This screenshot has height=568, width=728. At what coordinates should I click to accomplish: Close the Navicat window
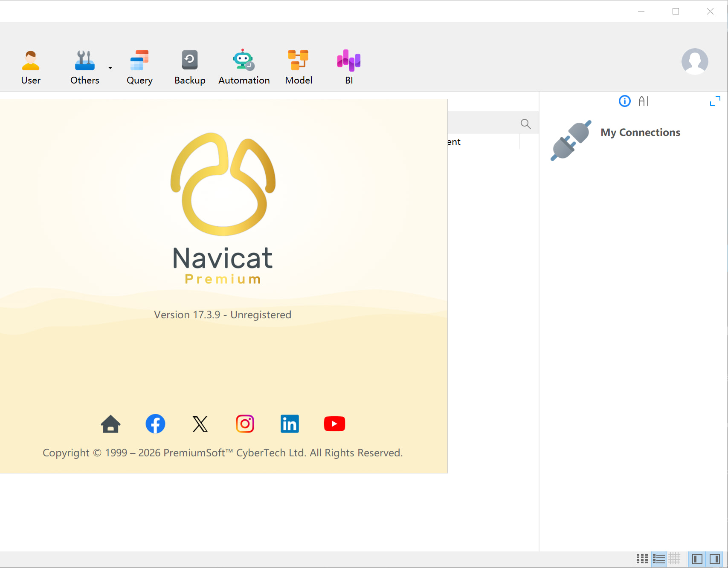710,12
